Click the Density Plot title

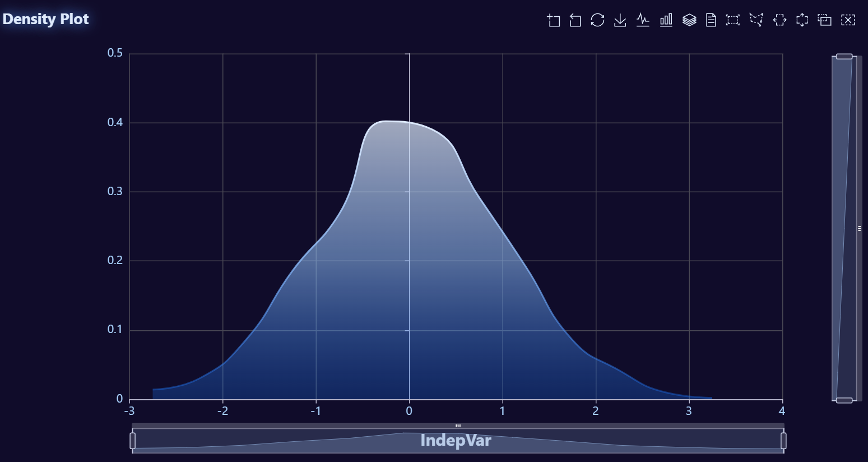point(46,19)
